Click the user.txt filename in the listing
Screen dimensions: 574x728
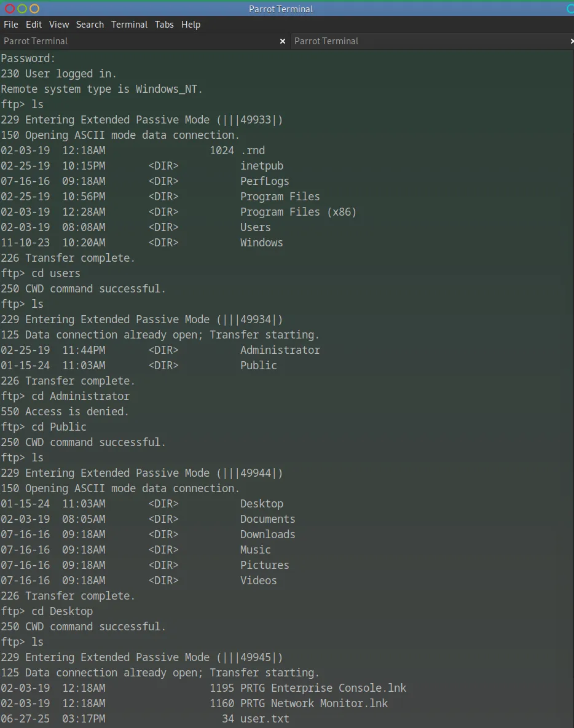click(x=264, y=719)
